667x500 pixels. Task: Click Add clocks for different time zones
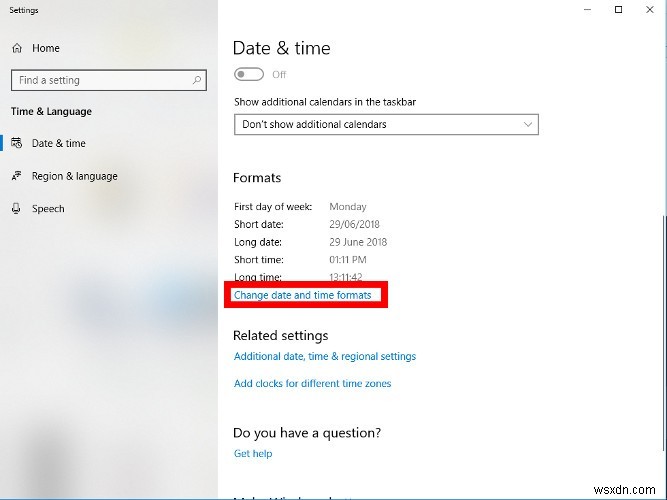click(x=313, y=383)
